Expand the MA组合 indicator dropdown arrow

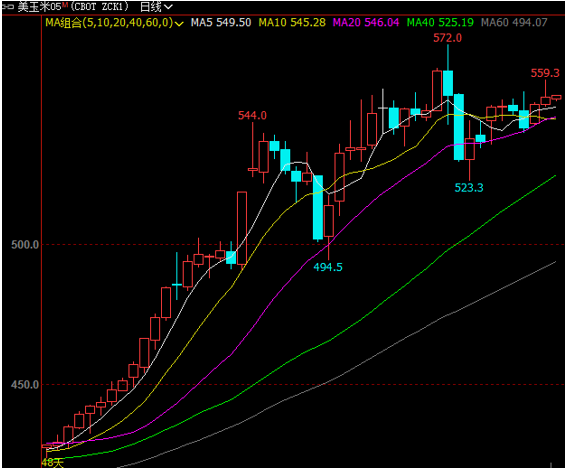pos(179,24)
